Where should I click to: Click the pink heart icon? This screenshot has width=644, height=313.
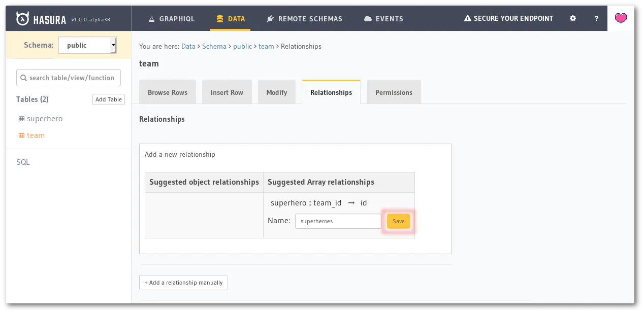point(621,18)
